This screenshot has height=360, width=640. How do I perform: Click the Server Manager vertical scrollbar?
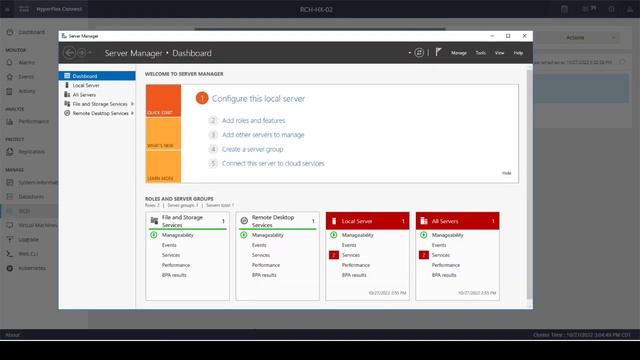tap(529, 184)
